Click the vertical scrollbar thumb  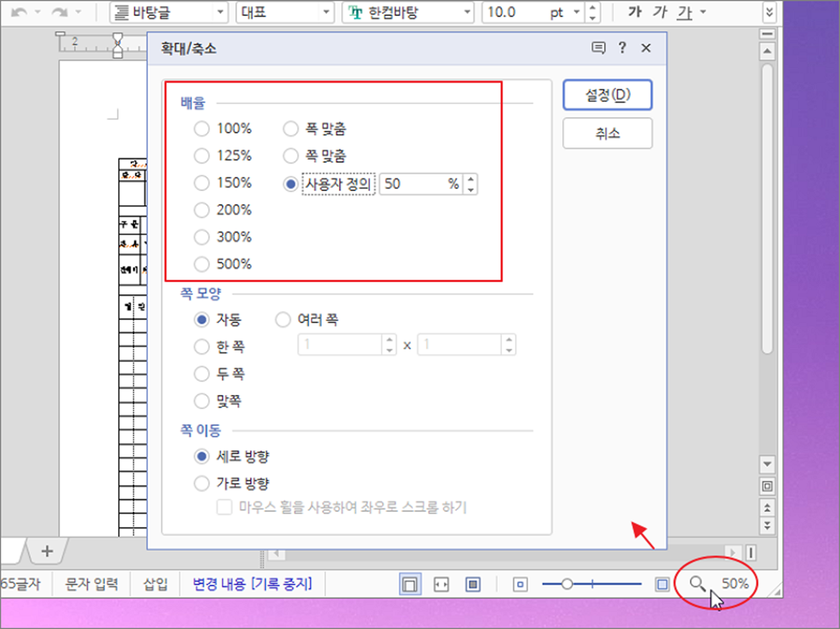click(768, 209)
